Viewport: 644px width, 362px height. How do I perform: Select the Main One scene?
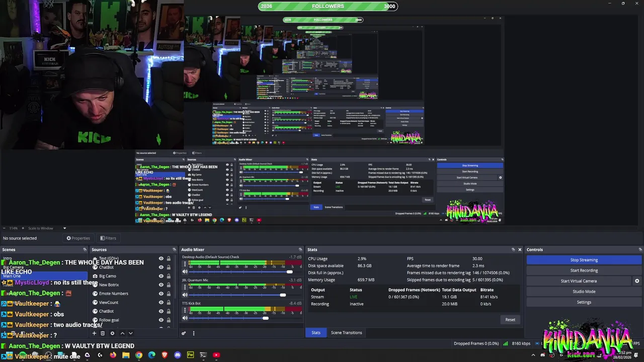point(44,276)
